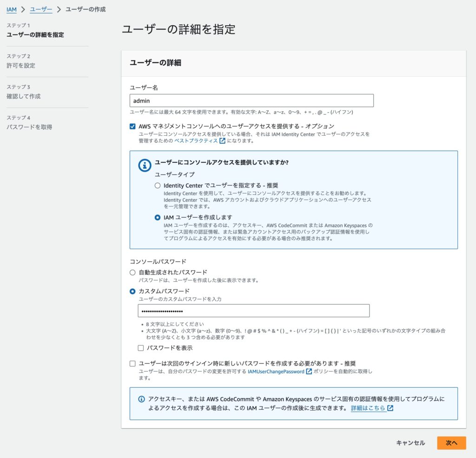This screenshot has height=458, width=476.
Task: Click the 8 文字以上にしてください password hint
Action: point(175,324)
